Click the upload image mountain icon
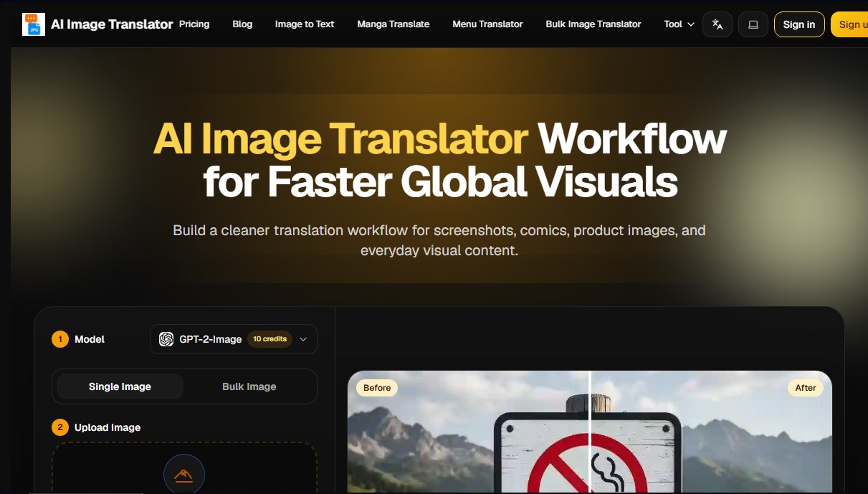This screenshot has height=494, width=868. pyautogui.click(x=184, y=475)
